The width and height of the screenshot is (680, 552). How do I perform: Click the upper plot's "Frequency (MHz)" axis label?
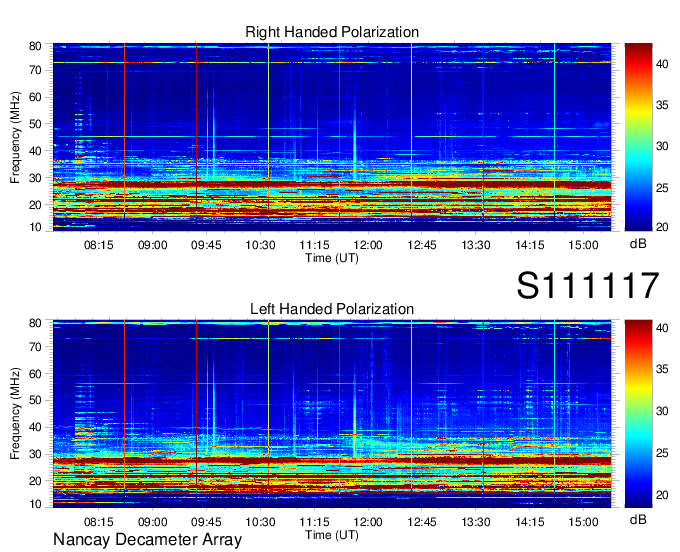coord(15,137)
